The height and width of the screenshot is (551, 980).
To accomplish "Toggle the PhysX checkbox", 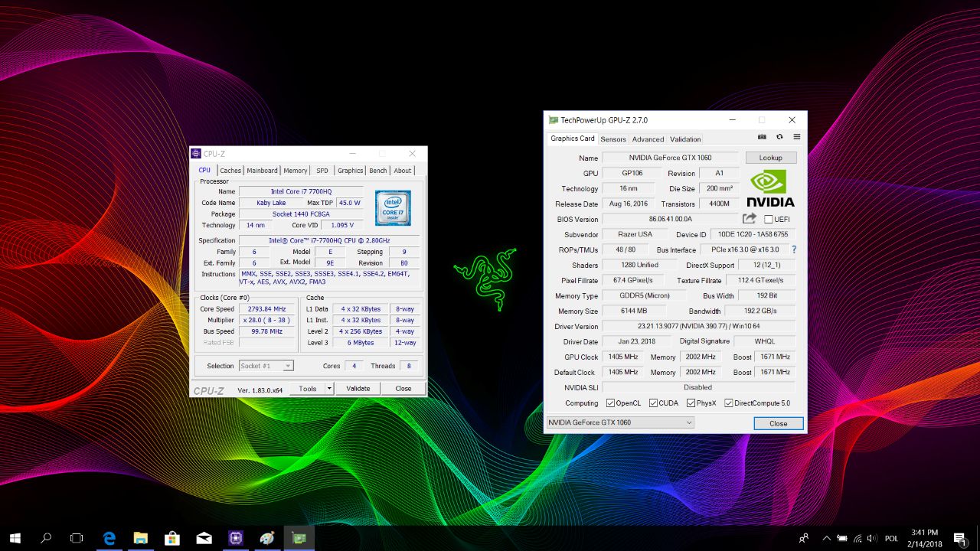I will 691,403.
